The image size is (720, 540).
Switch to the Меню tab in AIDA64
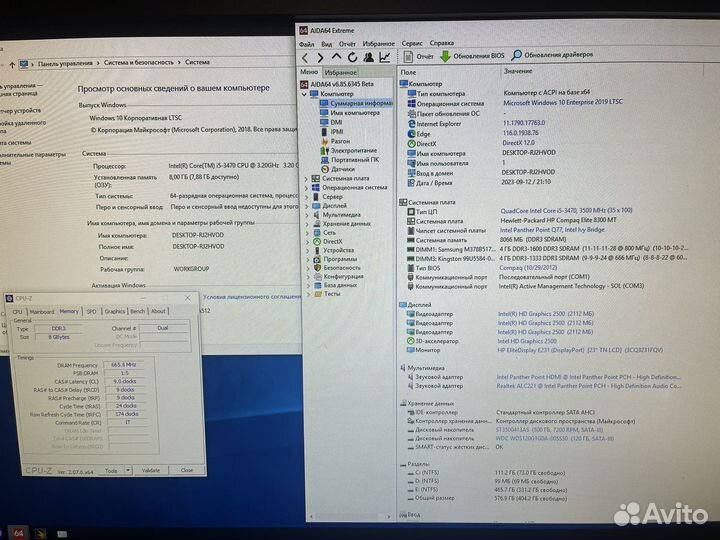[x=309, y=72]
